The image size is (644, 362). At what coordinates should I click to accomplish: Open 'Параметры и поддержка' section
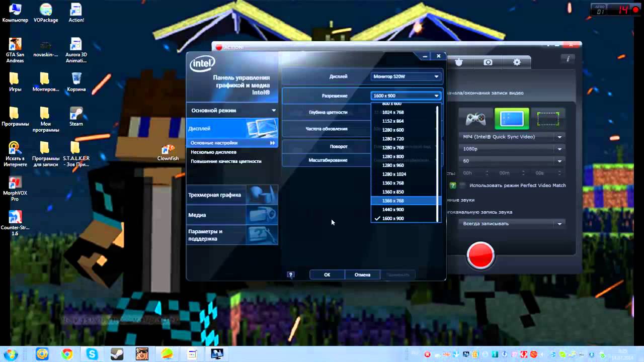pos(232,235)
